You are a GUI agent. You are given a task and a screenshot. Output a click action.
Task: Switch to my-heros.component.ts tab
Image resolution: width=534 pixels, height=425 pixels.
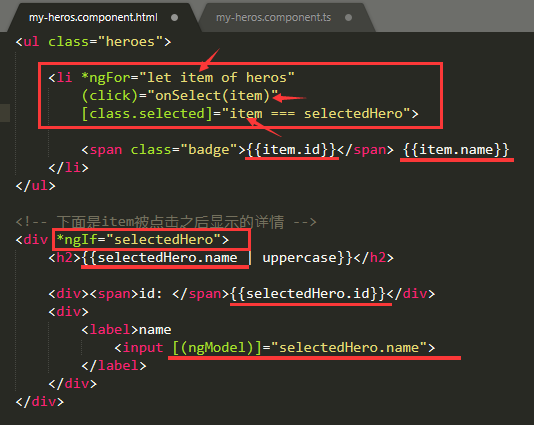[273, 17]
